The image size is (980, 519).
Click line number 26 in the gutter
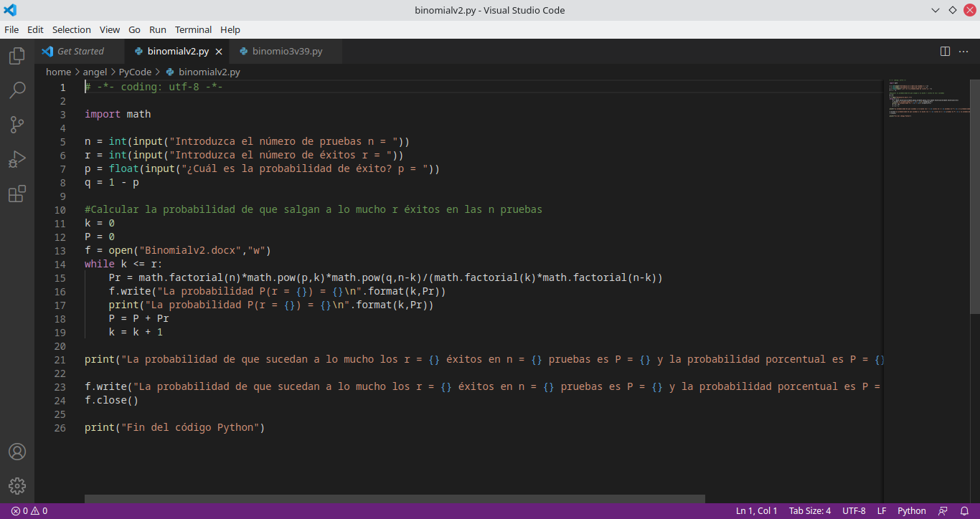59,427
